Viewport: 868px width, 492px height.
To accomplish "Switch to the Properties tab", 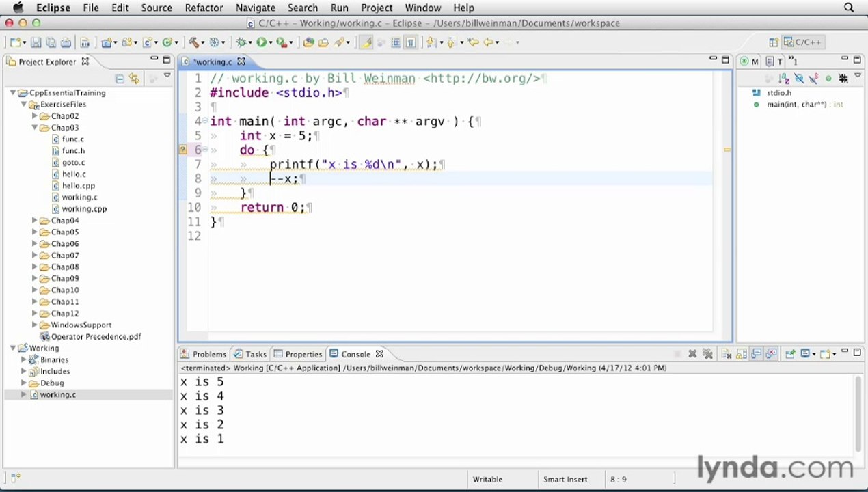I will [x=298, y=354].
